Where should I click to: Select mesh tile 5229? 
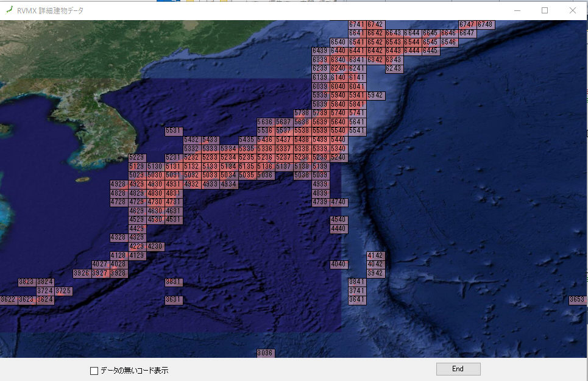137,158
